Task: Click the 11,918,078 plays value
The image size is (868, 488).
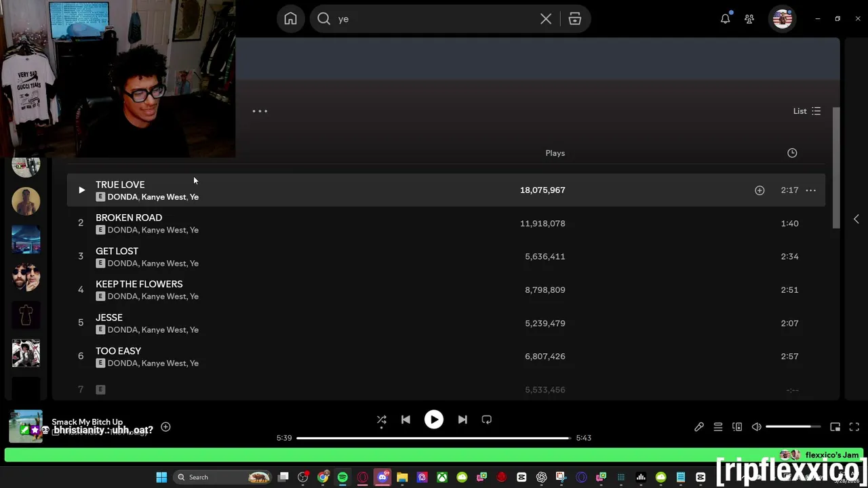Action: point(542,224)
